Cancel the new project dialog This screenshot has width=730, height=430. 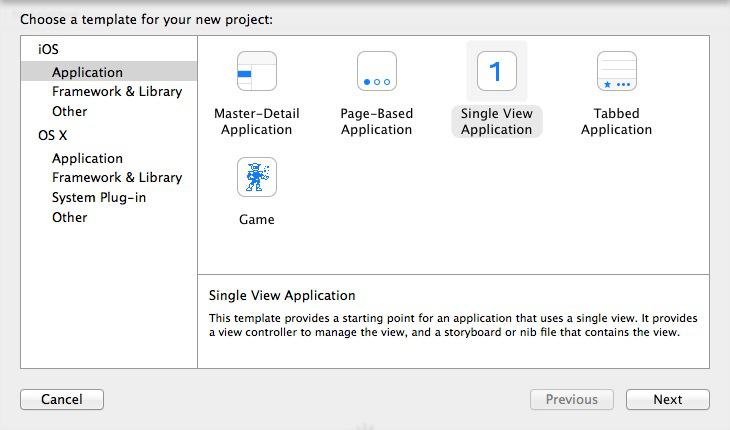62,399
